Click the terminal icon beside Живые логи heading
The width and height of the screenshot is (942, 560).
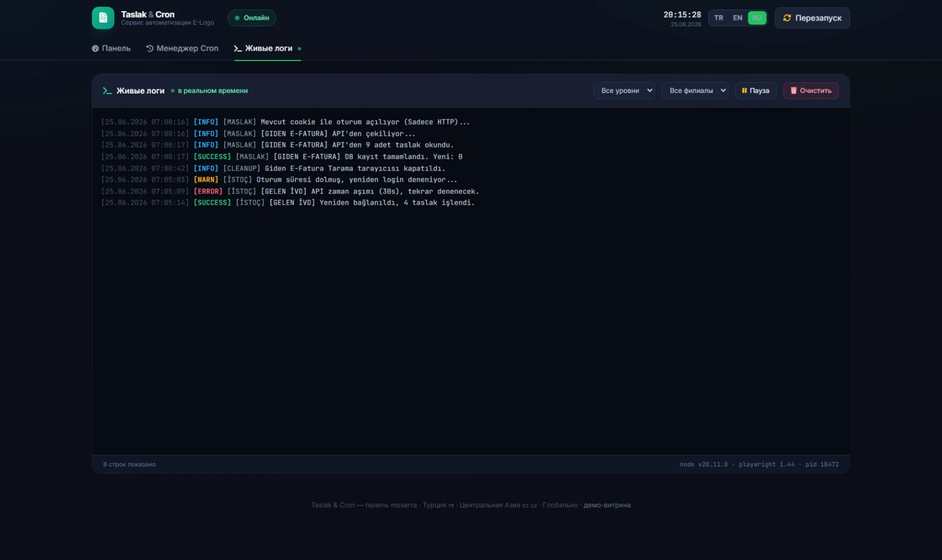coord(107,91)
